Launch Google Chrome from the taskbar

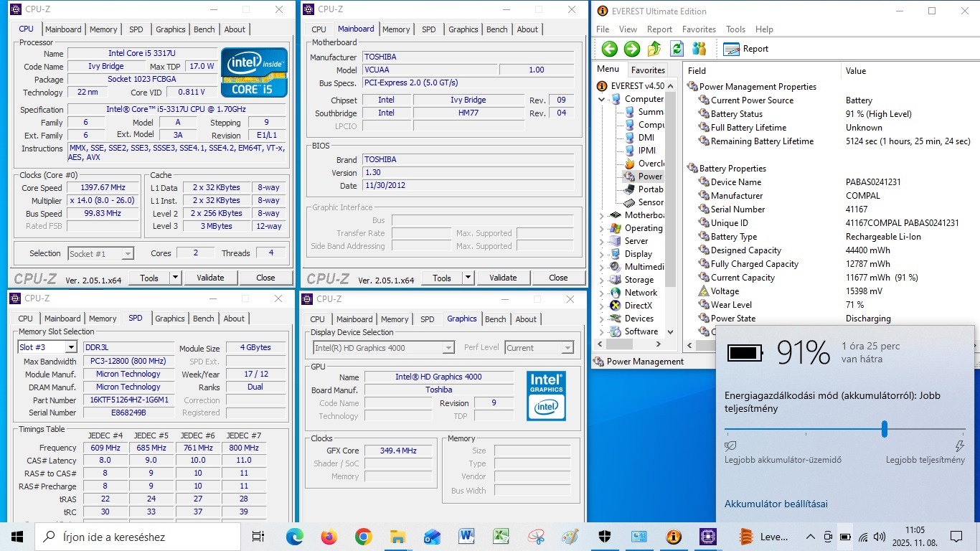pos(363,537)
